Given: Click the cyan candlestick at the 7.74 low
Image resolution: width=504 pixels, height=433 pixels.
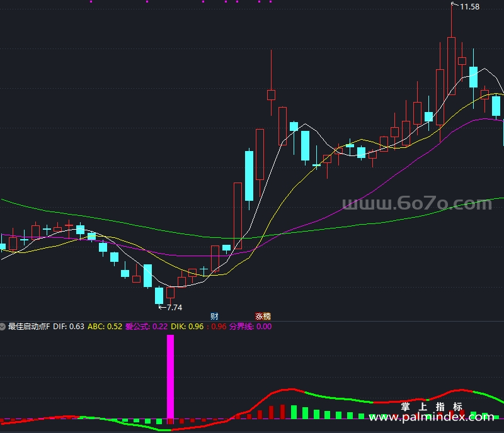Looking at the screenshot, I should 159,296.
